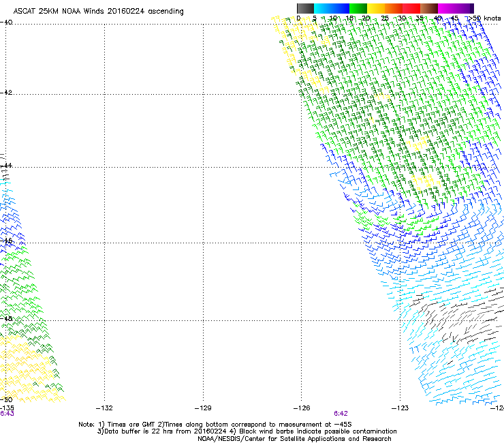504x443 pixels.
Task: Click the '-135' longitude label
Action: pyautogui.click(x=7, y=408)
